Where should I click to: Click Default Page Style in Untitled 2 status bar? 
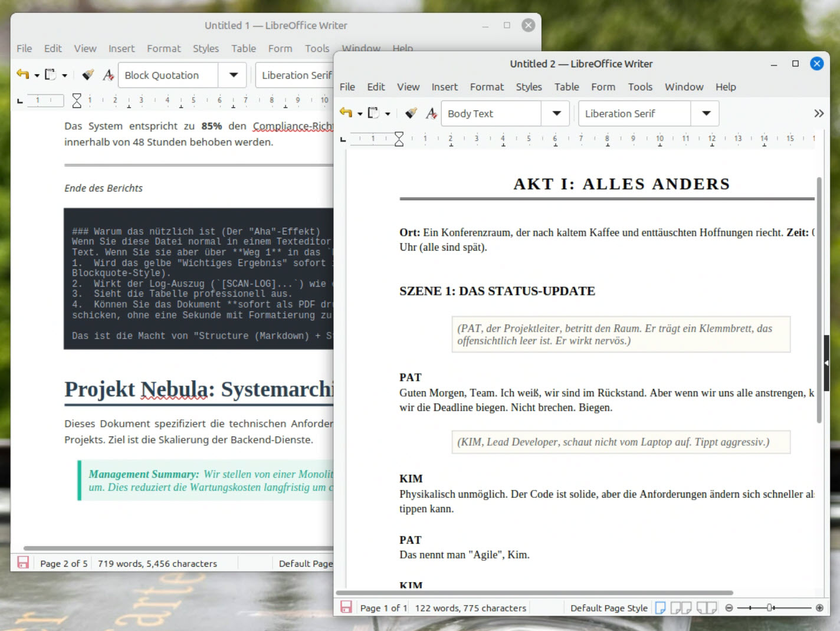point(608,608)
